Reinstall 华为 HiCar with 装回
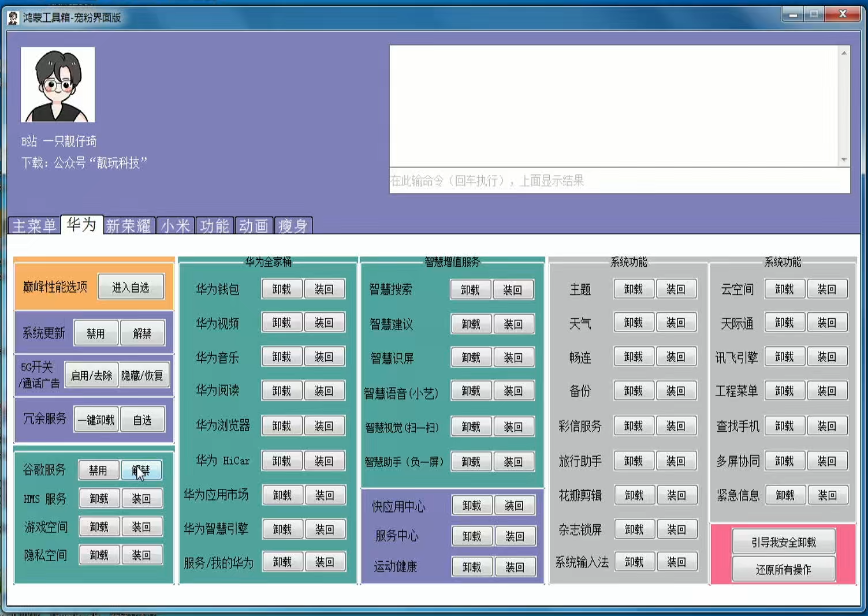Viewport: 868px width, 616px height. tap(324, 461)
